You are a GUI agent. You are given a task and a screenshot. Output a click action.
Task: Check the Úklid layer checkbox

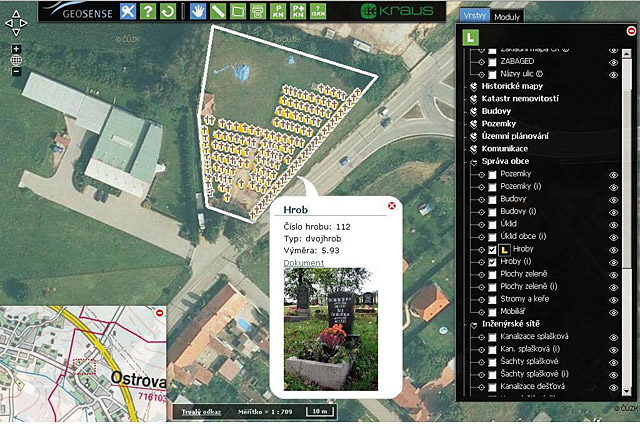coord(492,224)
